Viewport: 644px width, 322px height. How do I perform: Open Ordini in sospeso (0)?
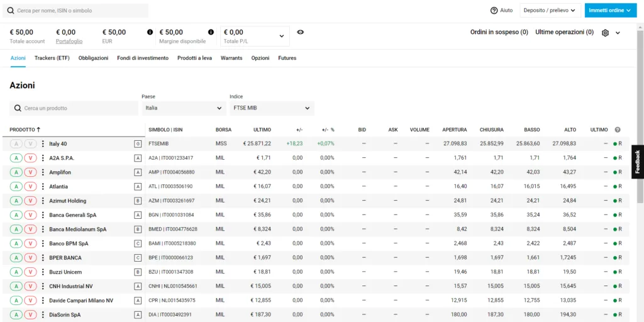pyautogui.click(x=499, y=32)
